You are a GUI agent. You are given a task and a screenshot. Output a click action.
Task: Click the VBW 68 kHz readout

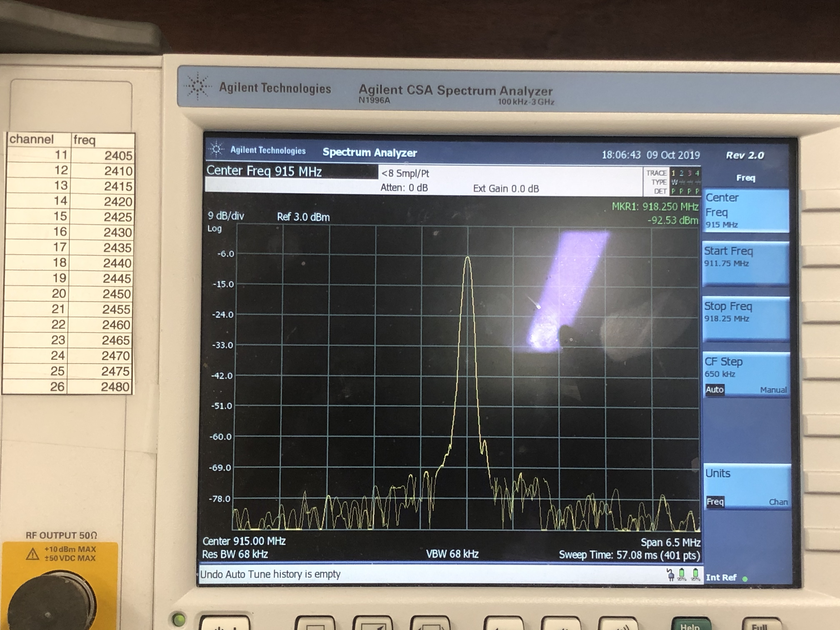(452, 554)
